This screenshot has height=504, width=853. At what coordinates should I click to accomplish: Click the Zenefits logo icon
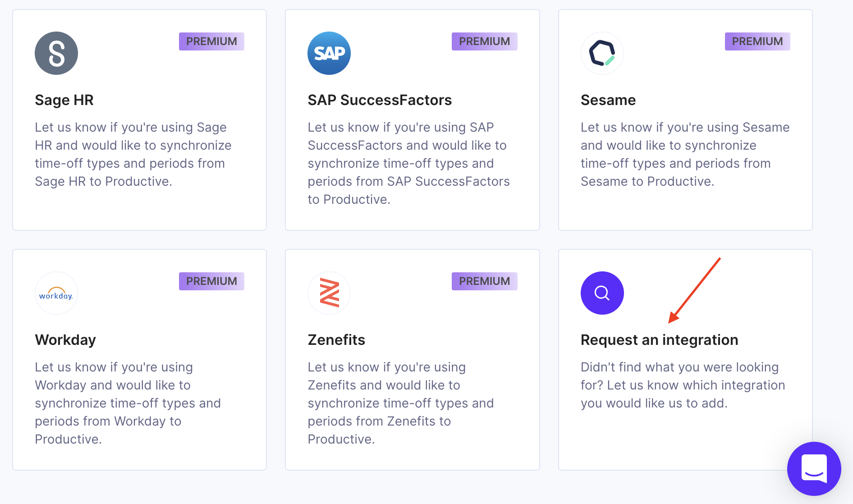tap(329, 293)
